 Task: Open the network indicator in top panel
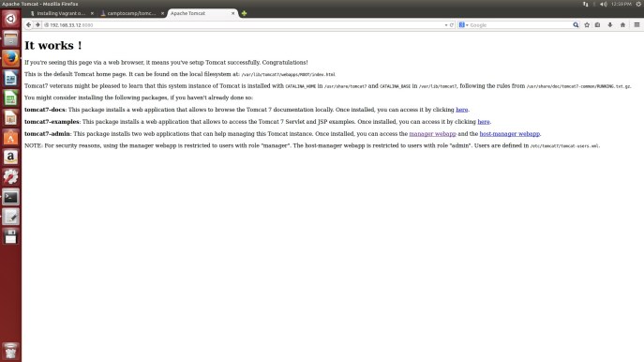[x=585, y=4]
